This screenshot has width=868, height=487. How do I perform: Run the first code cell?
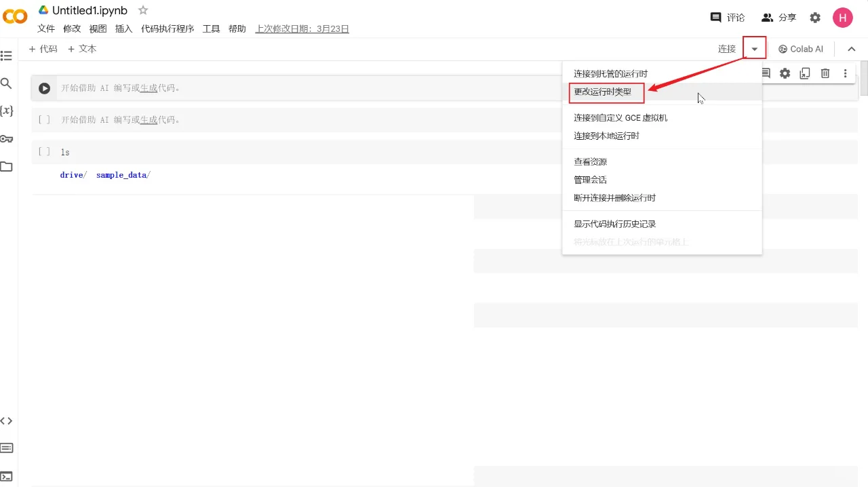point(44,88)
